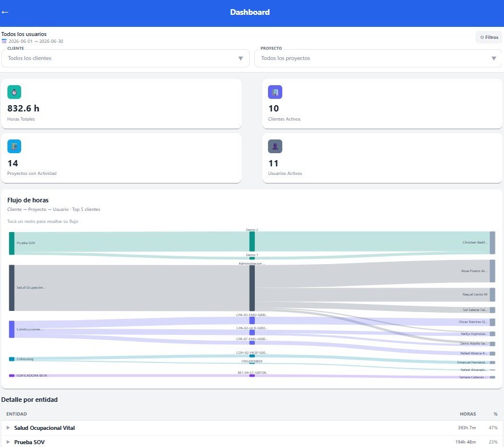This screenshot has height=447, width=504.
Task: Select the 832.6 h total hours value
Action: pos(23,109)
